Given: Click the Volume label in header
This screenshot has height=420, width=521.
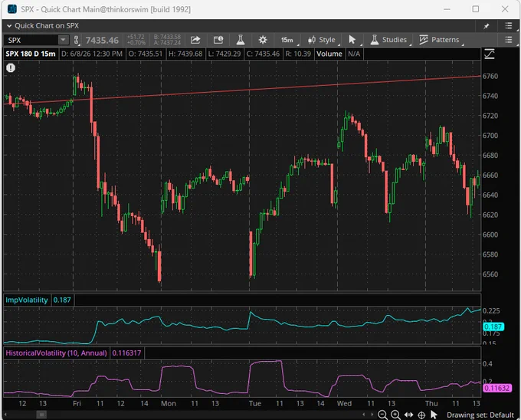Looking at the screenshot, I should 329,54.
